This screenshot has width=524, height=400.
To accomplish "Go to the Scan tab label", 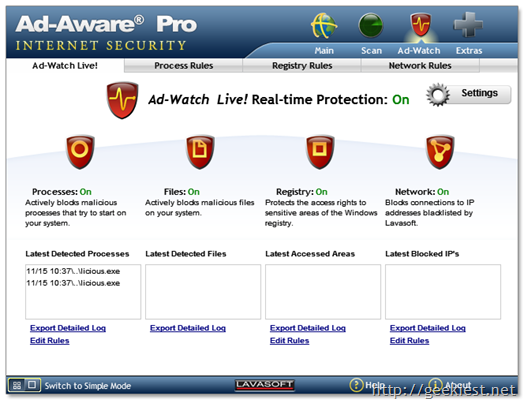I will (371, 51).
